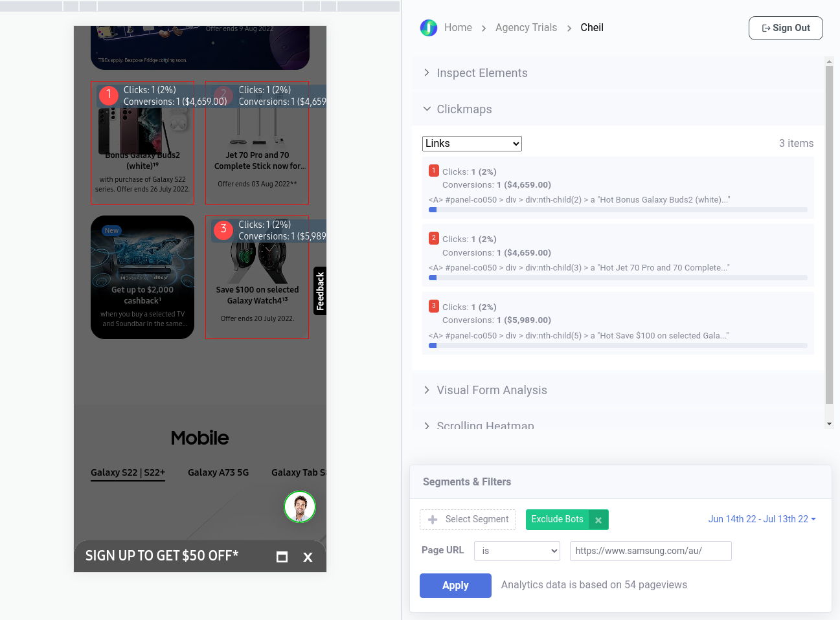Open the vertical Feedback tab
840x620 pixels.
point(320,291)
